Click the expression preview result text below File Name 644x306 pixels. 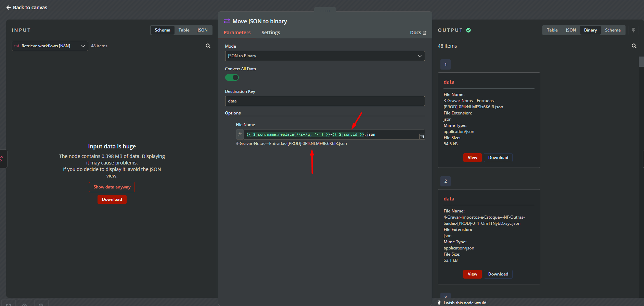coord(291,144)
